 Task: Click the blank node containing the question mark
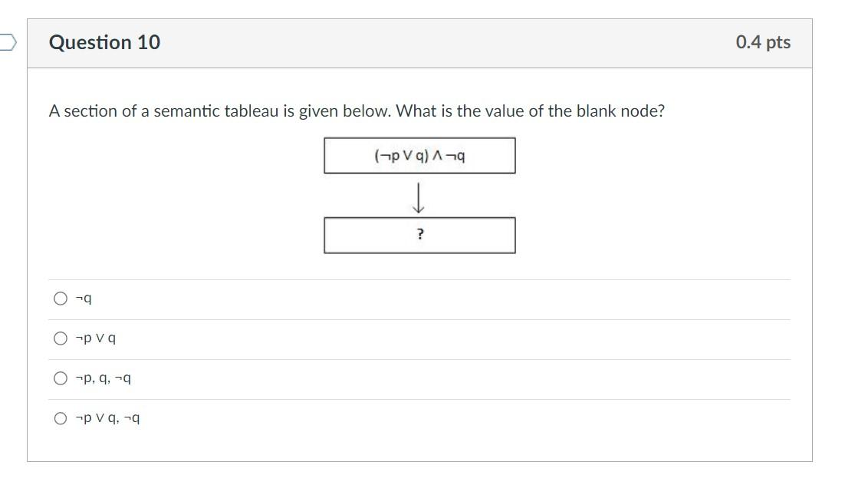pyautogui.click(x=420, y=236)
